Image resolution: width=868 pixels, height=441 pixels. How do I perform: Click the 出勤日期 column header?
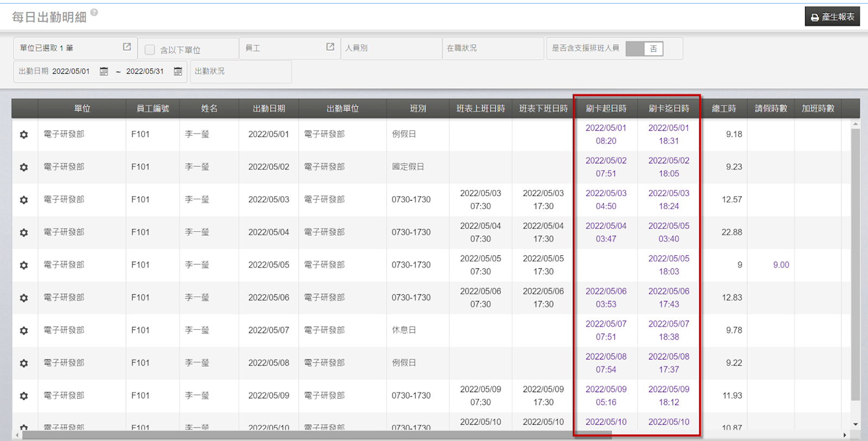tap(269, 109)
